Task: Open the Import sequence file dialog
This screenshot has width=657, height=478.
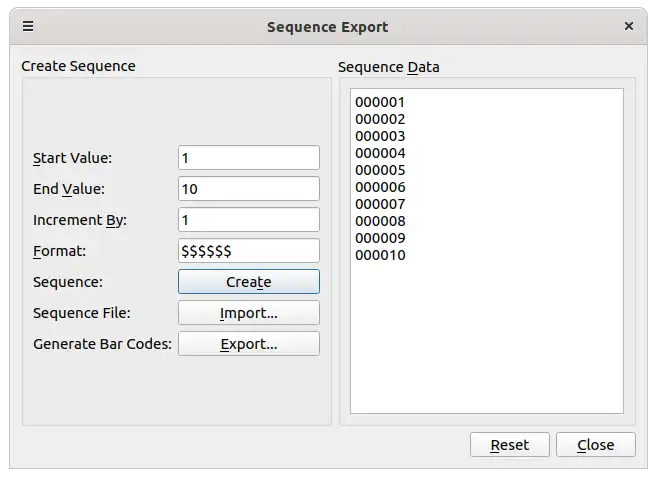Action: point(248,313)
